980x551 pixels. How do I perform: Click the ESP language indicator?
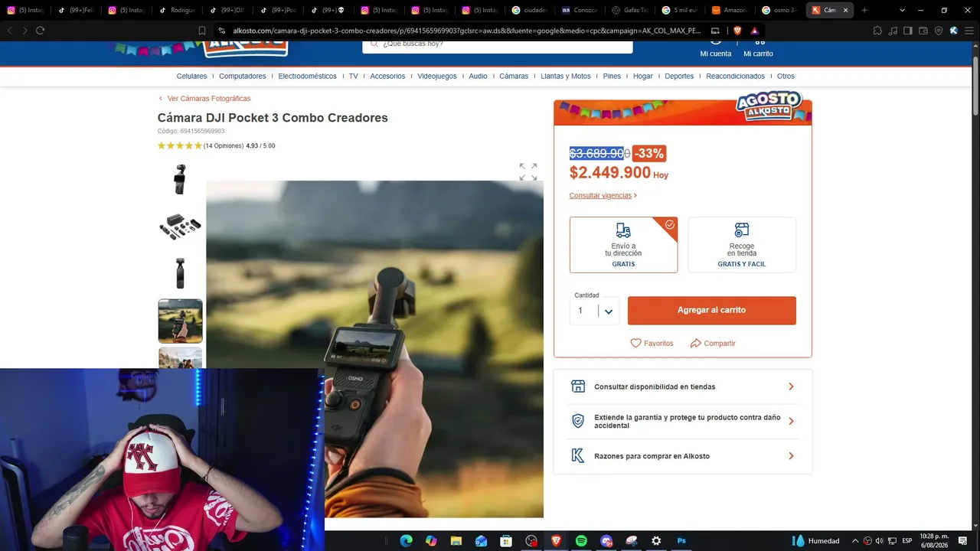tap(907, 541)
